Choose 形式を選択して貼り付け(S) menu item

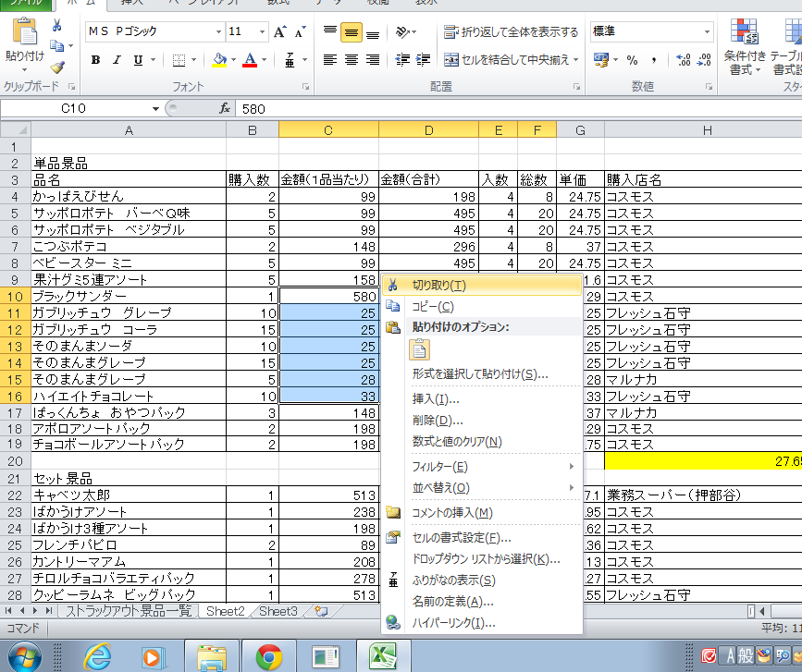pos(481,374)
